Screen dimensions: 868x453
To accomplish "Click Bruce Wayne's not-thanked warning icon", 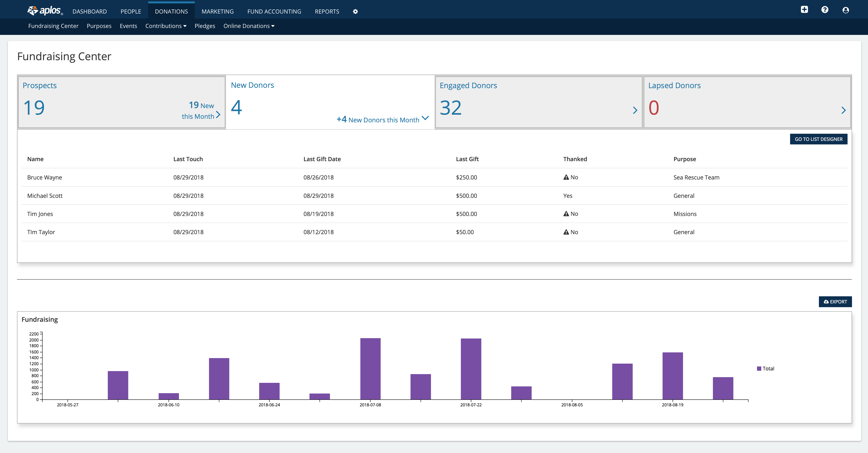I will tap(566, 177).
